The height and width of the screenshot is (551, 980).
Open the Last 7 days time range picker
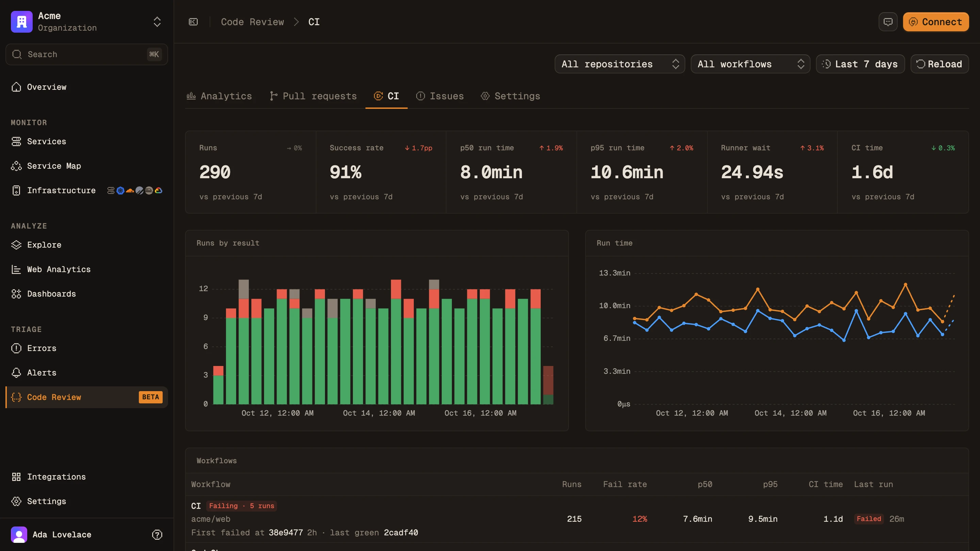coord(860,64)
